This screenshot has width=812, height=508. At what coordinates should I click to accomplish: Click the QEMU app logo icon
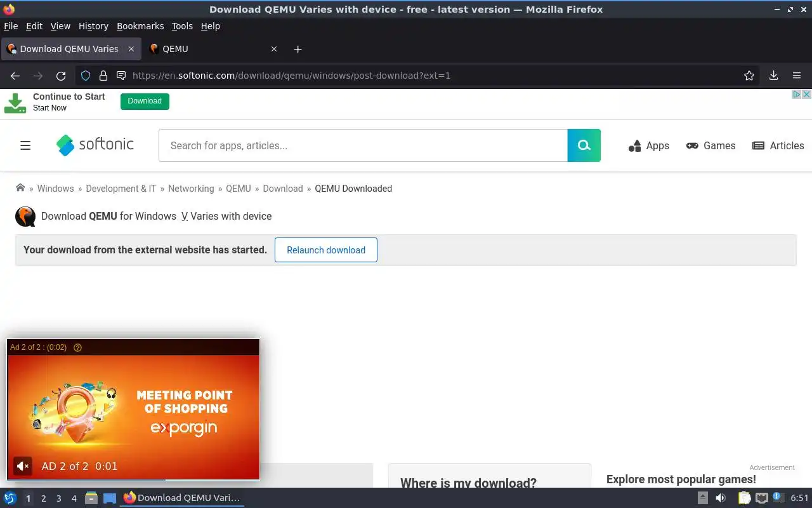[x=25, y=217]
